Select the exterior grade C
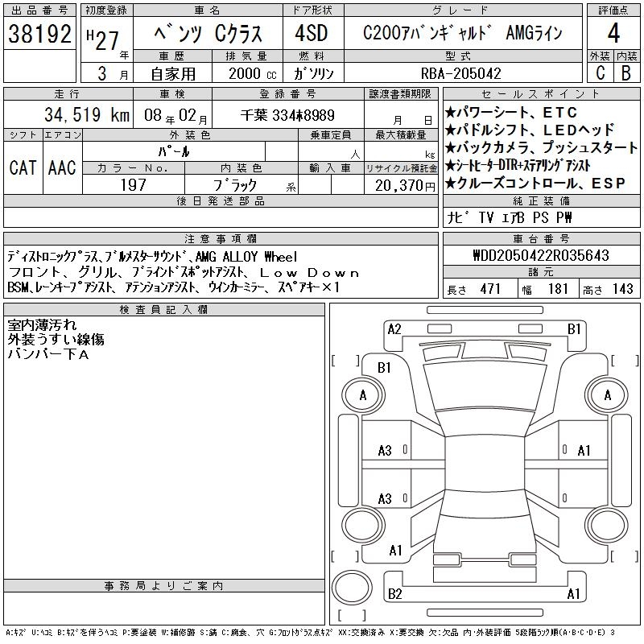 (x=600, y=73)
